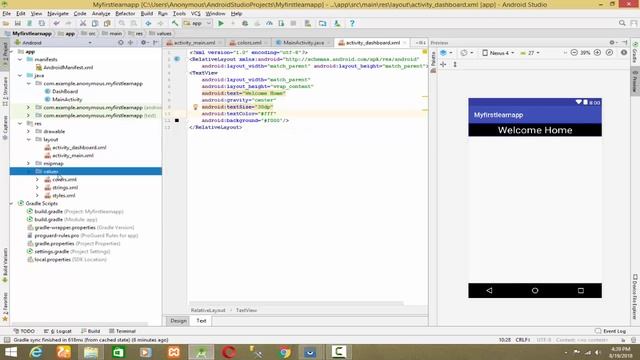Open Internet Explorer from taskbar

point(36,352)
